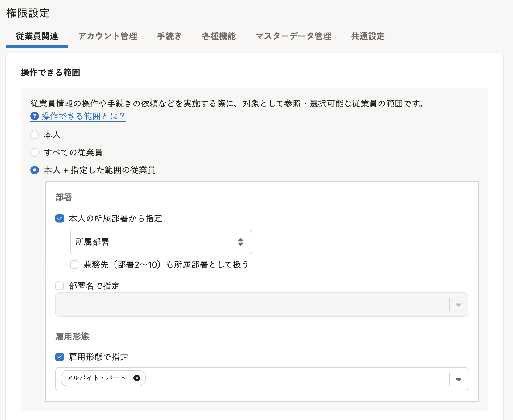This screenshot has width=513, height=420.
Task: Uncheck 本人の所属部署から指定 checkbox
Action: [x=60, y=218]
